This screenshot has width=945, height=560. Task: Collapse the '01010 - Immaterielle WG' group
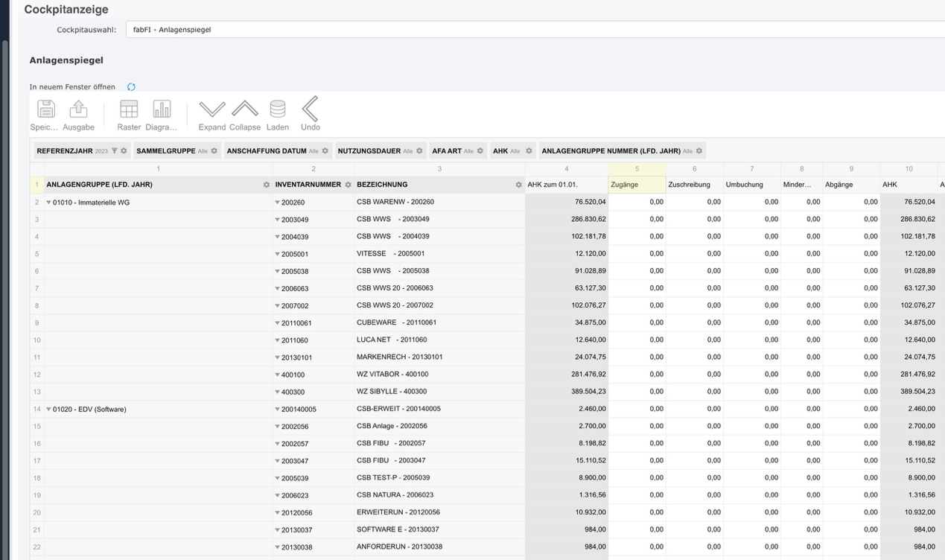click(x=49, y=203)
